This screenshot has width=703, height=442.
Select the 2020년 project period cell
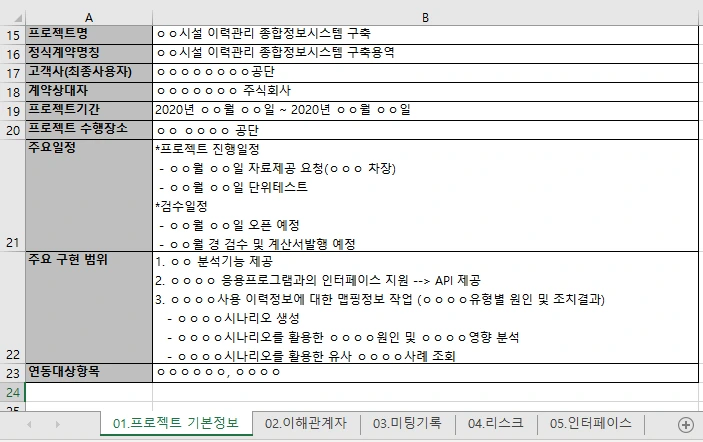point(425,111)
